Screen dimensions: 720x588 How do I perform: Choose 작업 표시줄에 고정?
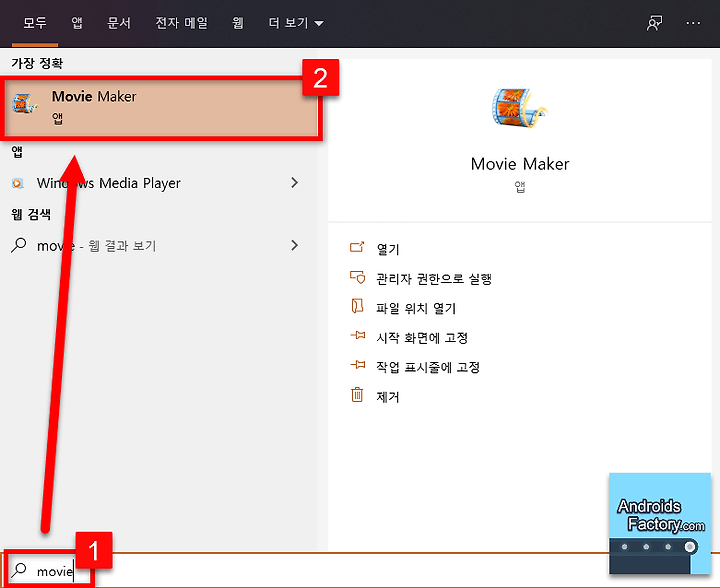[428, 367]
